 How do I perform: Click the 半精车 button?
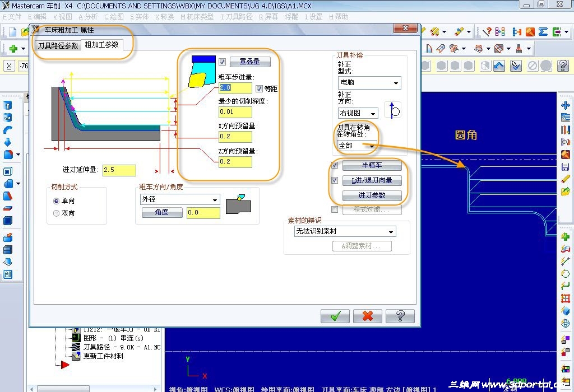pos(372,165)
